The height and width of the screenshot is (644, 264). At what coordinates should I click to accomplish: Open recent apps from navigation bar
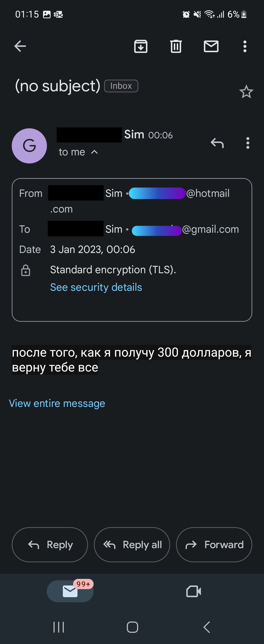59,627
